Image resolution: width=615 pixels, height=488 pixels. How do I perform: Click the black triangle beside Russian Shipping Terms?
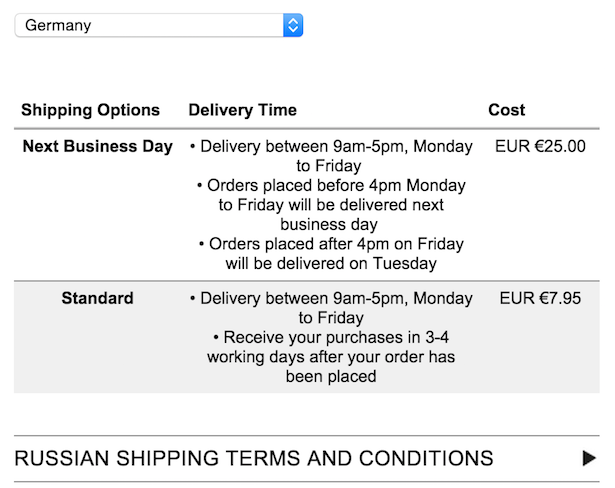coord(589,458)
